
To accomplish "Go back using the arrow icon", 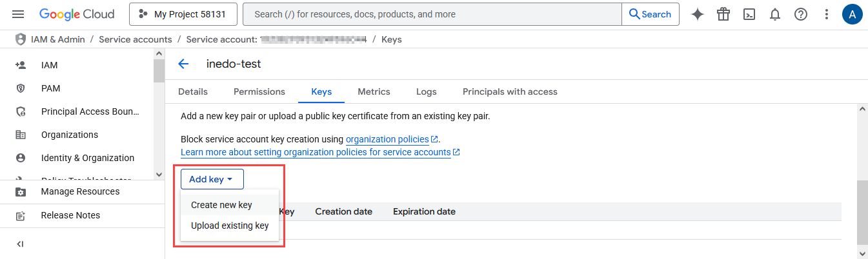I will pos(183,64).
